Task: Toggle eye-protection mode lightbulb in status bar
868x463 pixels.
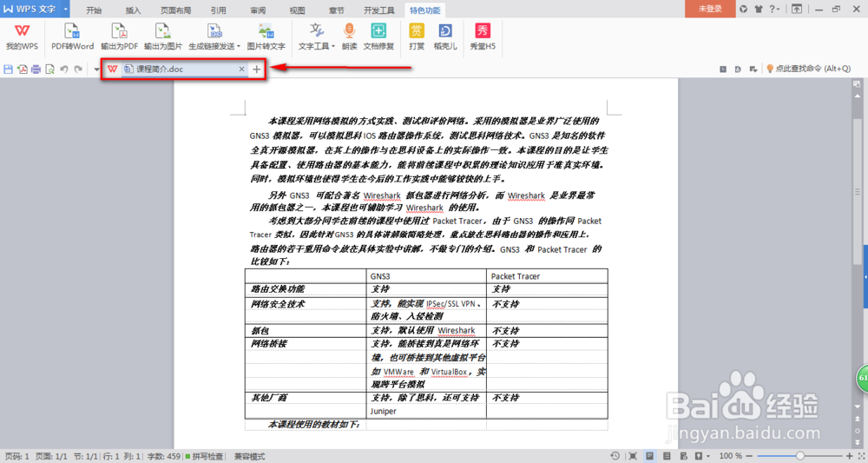Action: [x=699, y=456]
